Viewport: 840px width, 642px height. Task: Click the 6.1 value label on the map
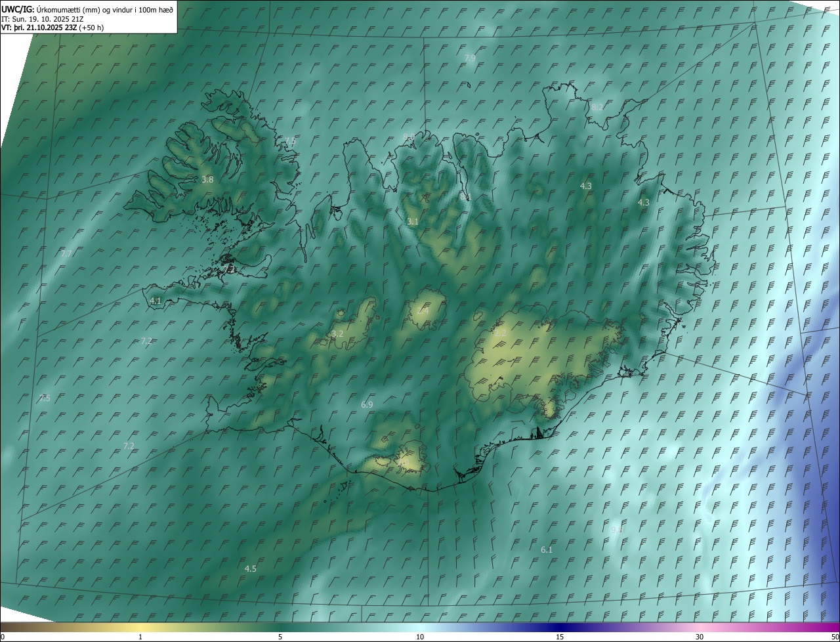tap(547, 549)
